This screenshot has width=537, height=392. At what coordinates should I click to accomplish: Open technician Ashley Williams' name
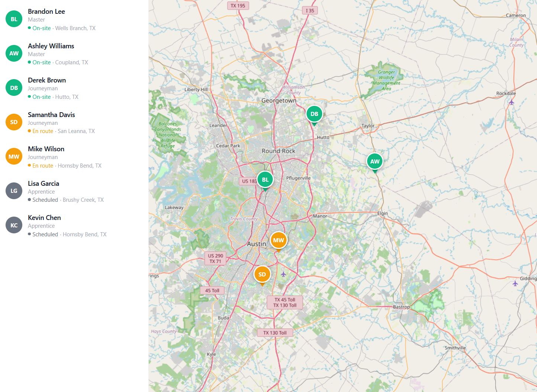click(51, 46)
